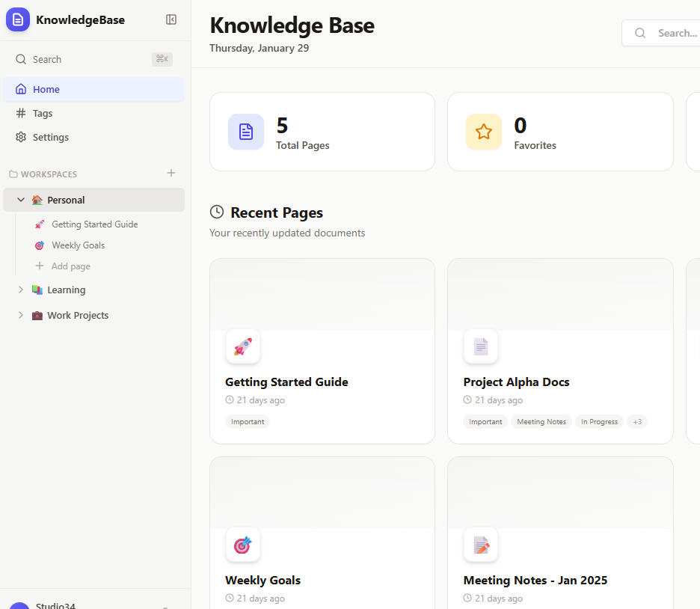The width and height of the screenshot is (700, 609).
Task: Click the target icon in sidebar tree
Action: 40,245
